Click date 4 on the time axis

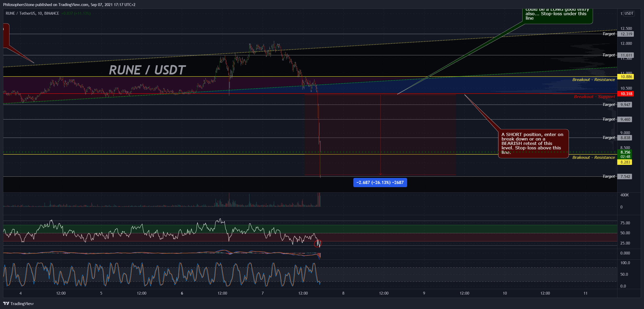(x=20, y=293)
